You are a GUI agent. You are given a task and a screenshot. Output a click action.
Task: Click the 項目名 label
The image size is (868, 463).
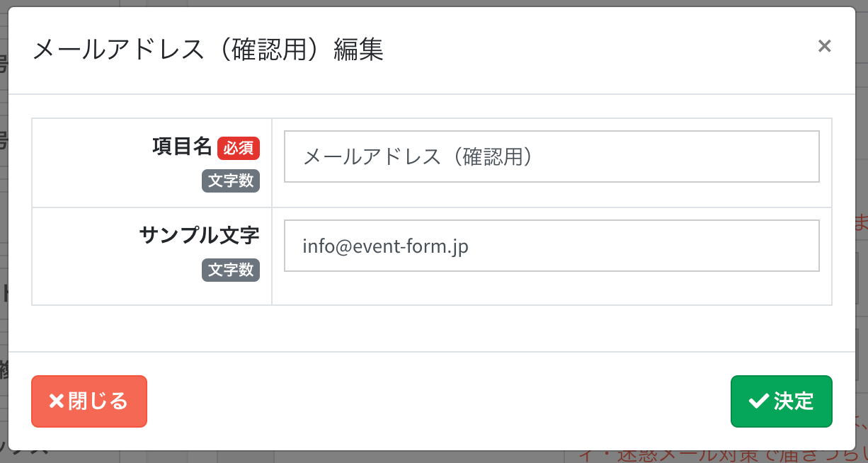pos(182,147)
